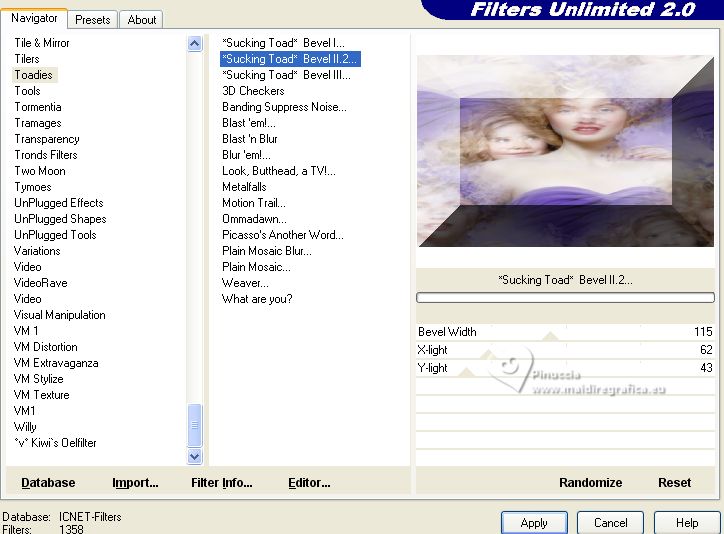Viewport: 724px width, 534px height.
Task: Choose the Blast 'n Blur filter
Action: (x=249, y=139)
